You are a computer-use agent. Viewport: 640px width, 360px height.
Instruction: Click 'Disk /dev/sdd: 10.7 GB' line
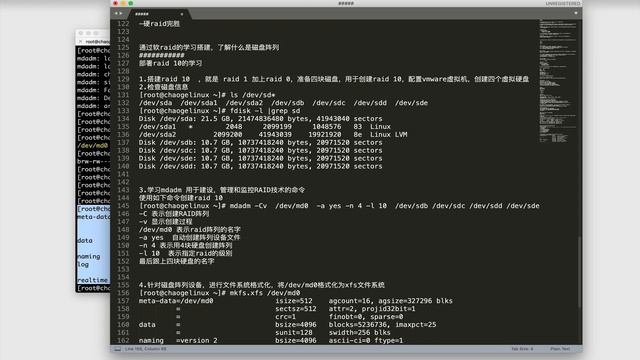(260, 166)
